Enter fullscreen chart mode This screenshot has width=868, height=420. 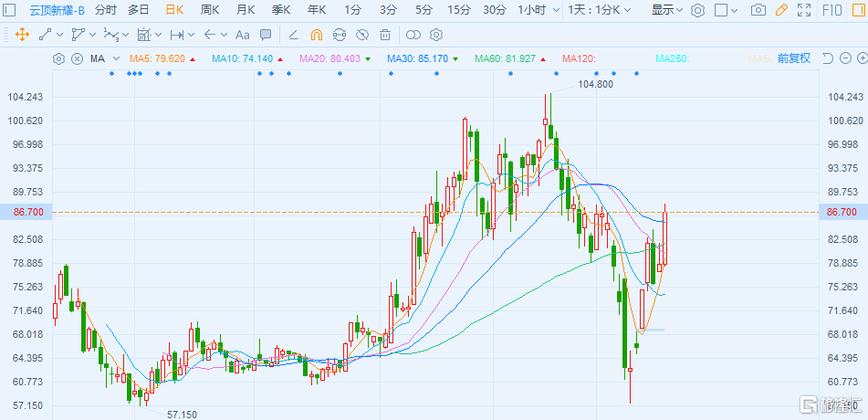pos(803,11)
